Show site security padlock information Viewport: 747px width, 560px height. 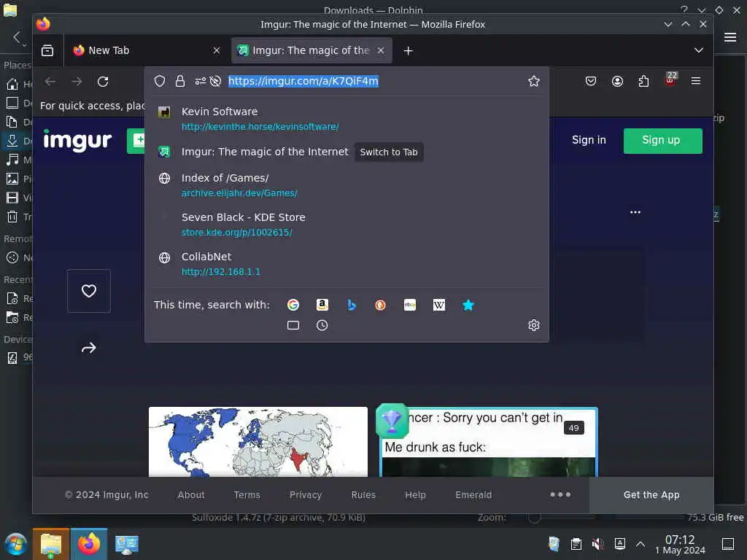point(180,81)
